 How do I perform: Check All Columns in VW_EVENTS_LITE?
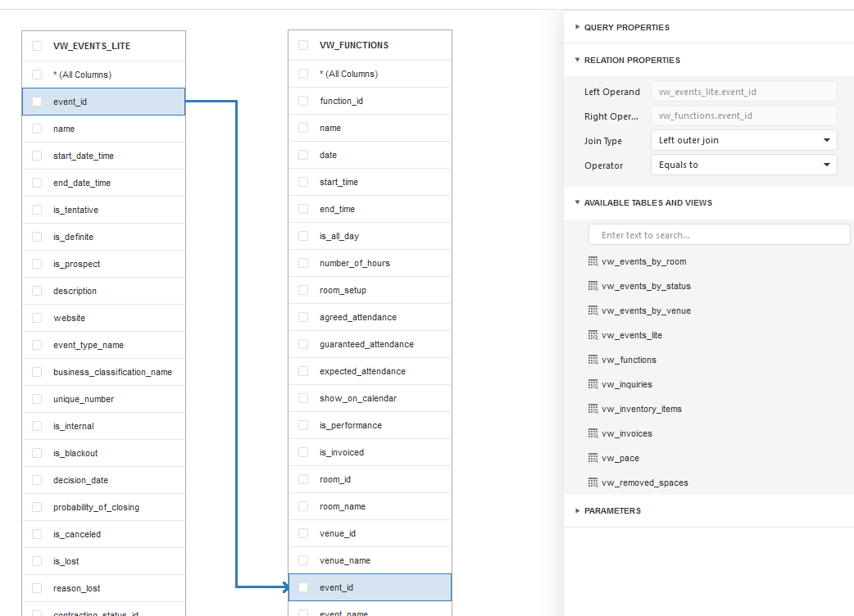point(37,75)
